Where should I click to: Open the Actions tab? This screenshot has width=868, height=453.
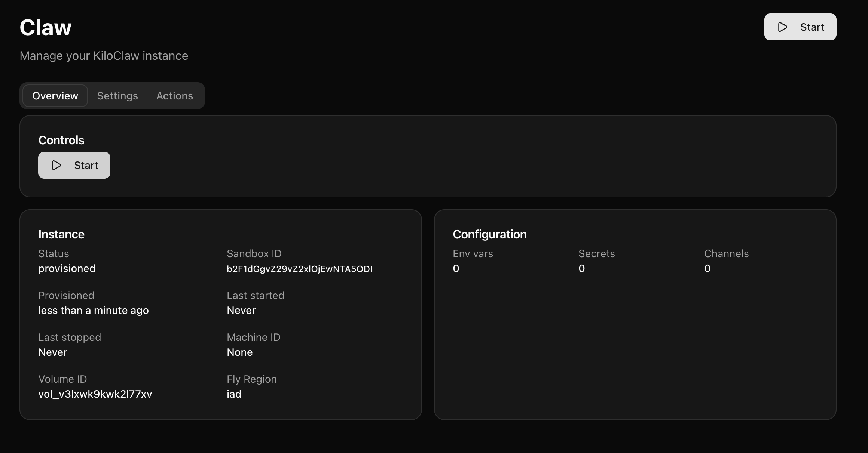tap(174, 96)
